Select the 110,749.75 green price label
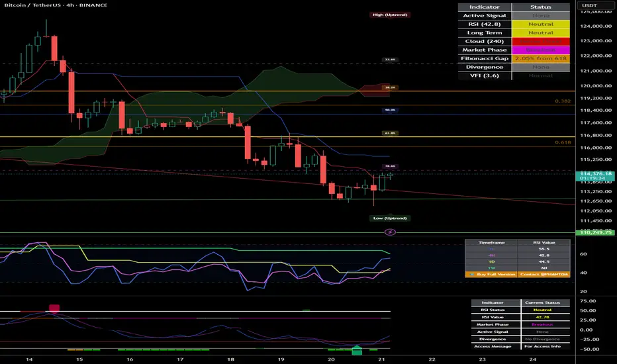Image resolution: width=617 pixels, height=364 pixels. click(596, 232)
